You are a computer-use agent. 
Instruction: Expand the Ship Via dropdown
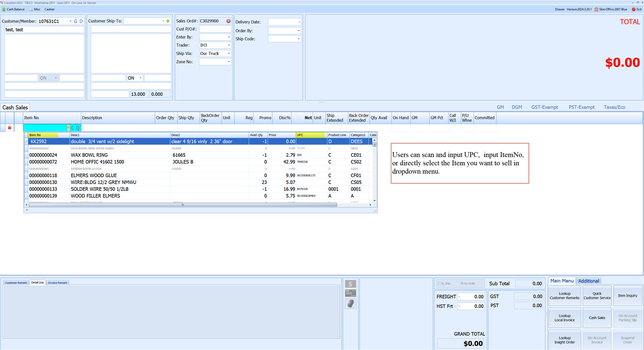[229, 53]
